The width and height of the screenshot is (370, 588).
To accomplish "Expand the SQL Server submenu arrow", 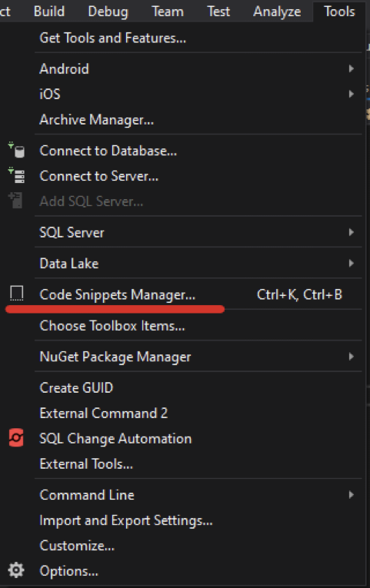I will (x=351, y=232).
